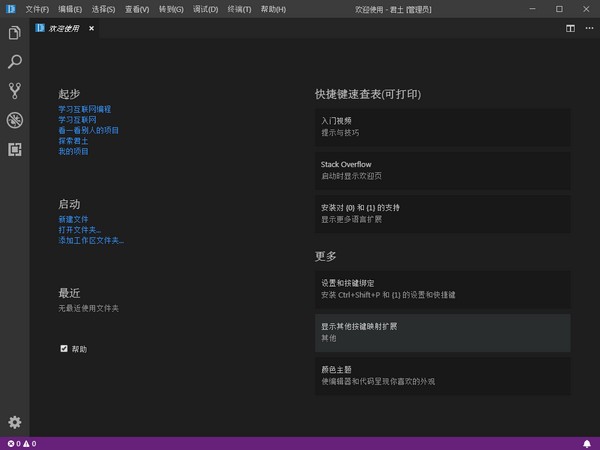600x450 pixels.
Task: Open the Source Control branch icon
Action: [x=15, y=91]
